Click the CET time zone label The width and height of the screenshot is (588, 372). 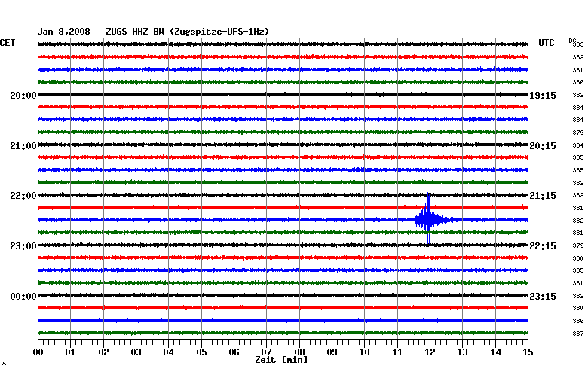(x=8, y=43)
